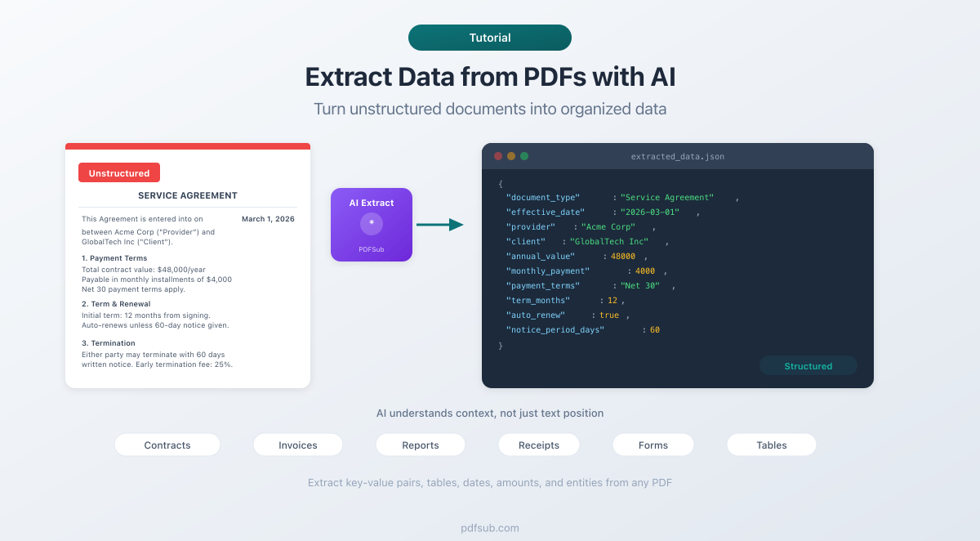980x541 pixels.
Task: Click the "term_months" JSON key
Action: point(538,300)
